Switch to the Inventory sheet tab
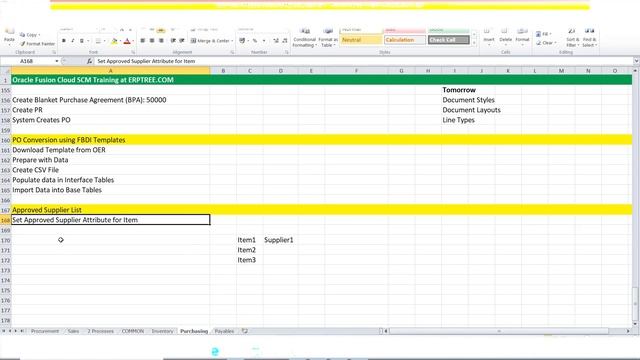 (162, 331)
